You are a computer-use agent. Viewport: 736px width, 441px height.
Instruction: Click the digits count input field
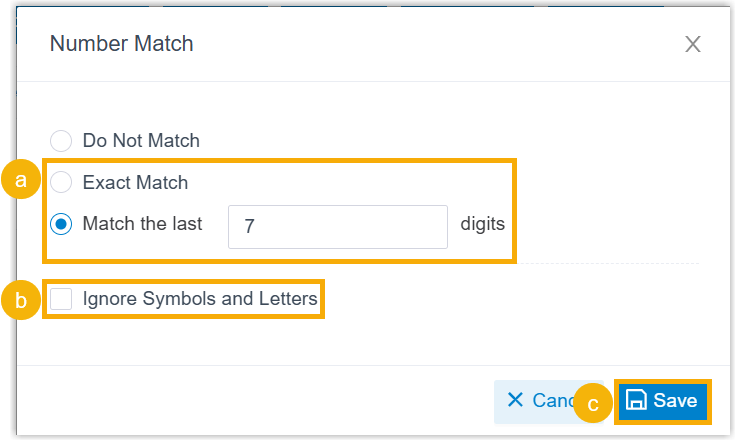[337, 227]
